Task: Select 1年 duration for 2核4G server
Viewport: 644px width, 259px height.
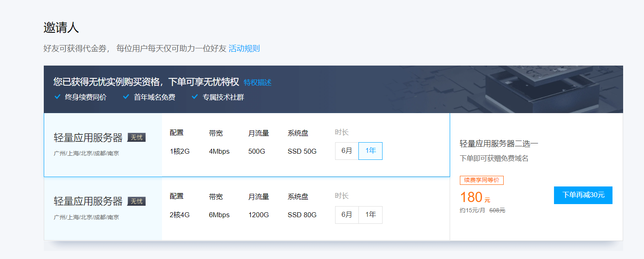Action: pyautogui.click(x=371, y=215)
